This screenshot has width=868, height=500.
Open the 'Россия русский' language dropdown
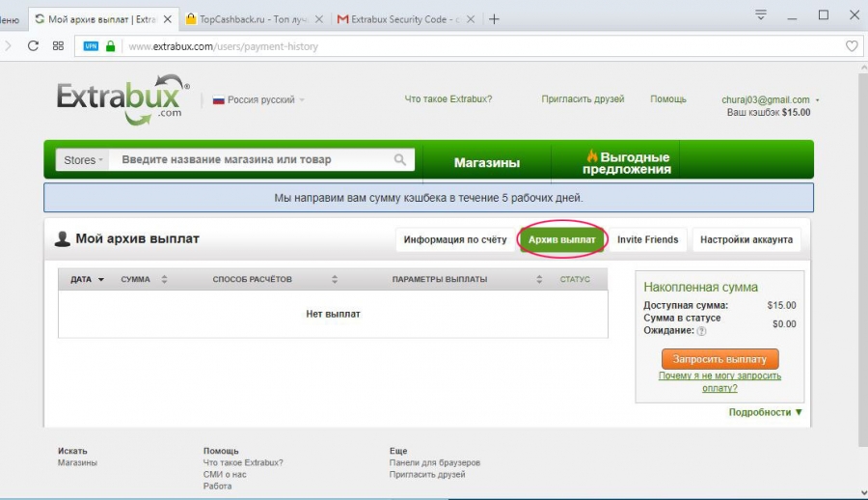(x=259, y=99)
